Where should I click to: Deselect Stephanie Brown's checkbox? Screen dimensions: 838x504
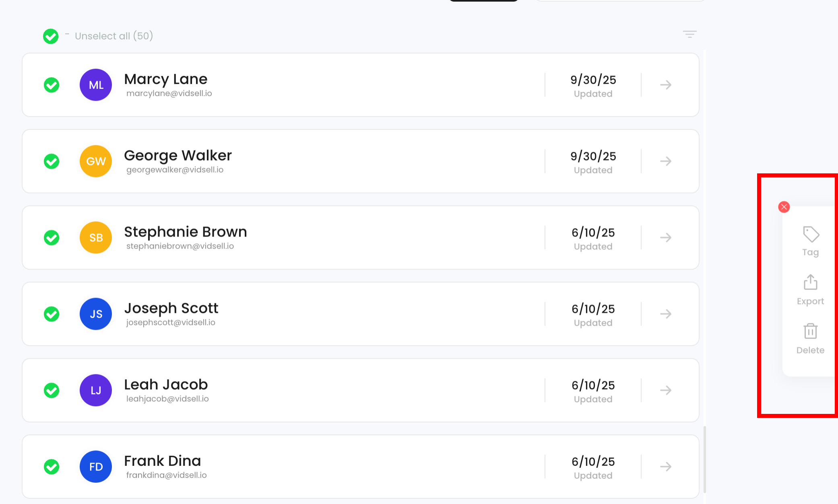click(52, 238)
